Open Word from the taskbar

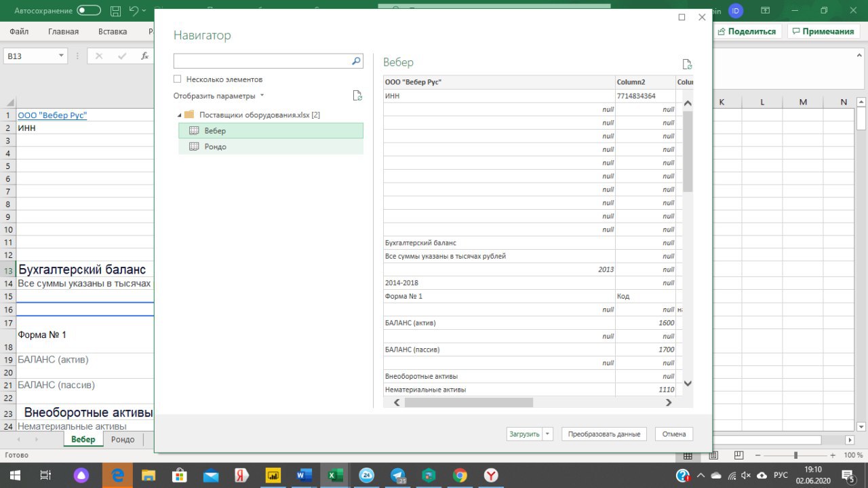[304, 475]
